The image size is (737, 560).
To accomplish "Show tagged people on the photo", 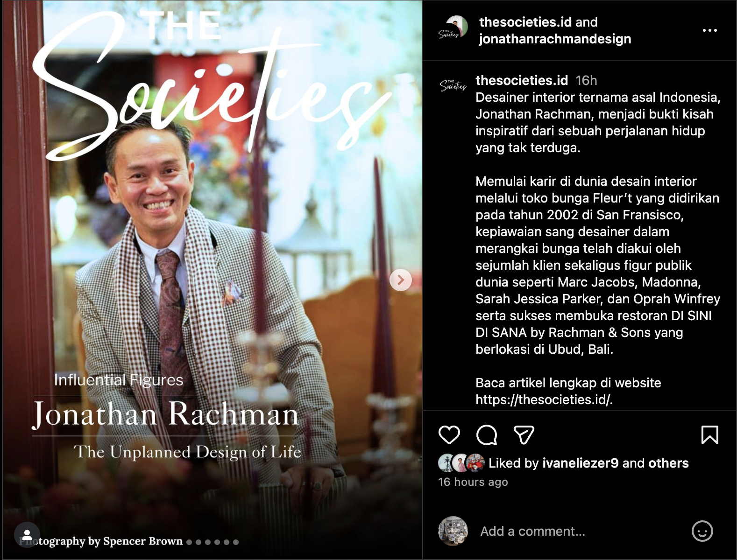I will click(27, 535).
